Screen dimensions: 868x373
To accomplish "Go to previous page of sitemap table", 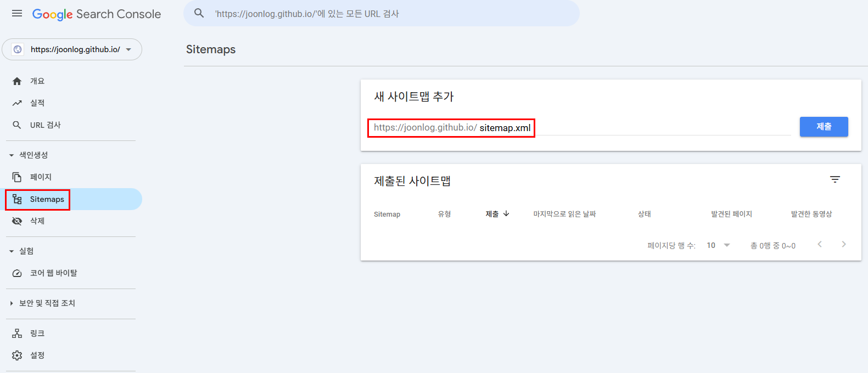I will [x=820, y=245].
